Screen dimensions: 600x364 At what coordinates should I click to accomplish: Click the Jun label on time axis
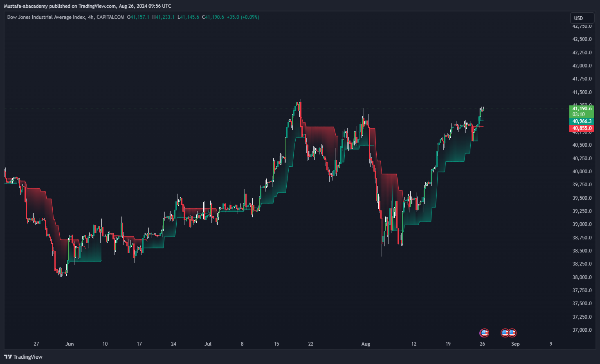pyautogui.click(x=70, y=344)
